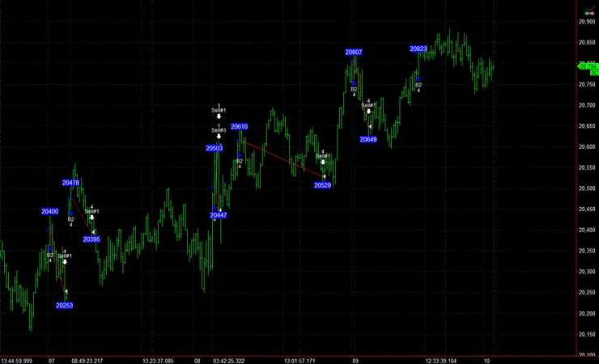Click the 09 date label on time axis
The width and height of the screenshot is (599, 364).
[x=355, y=361]
